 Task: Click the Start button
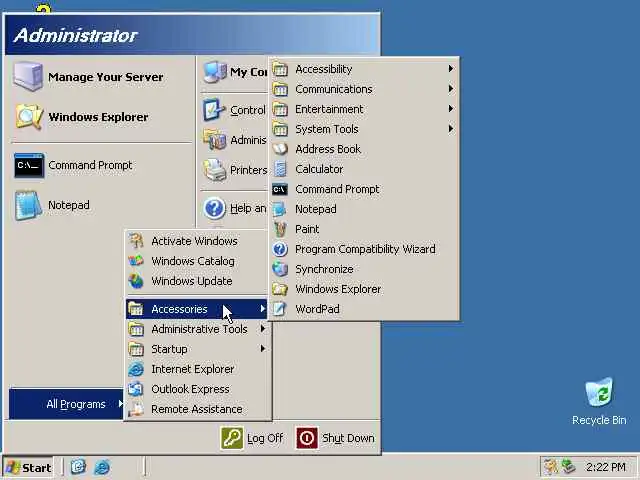[28, 467]
